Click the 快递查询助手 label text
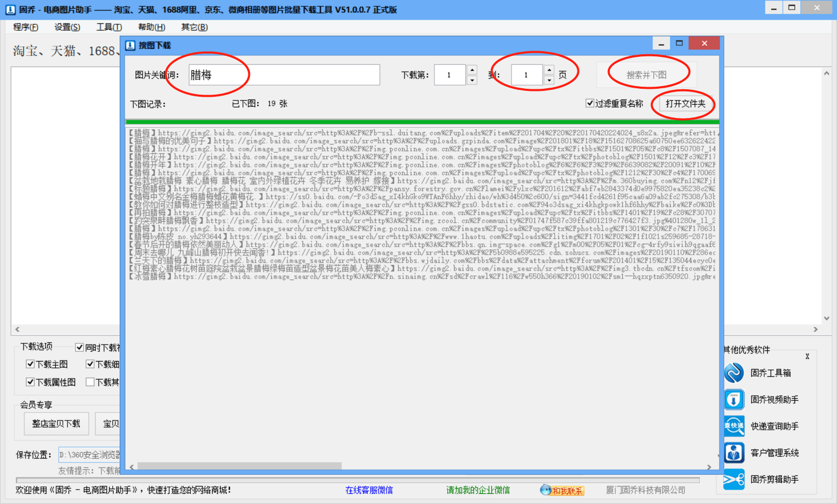 point(774,426)
